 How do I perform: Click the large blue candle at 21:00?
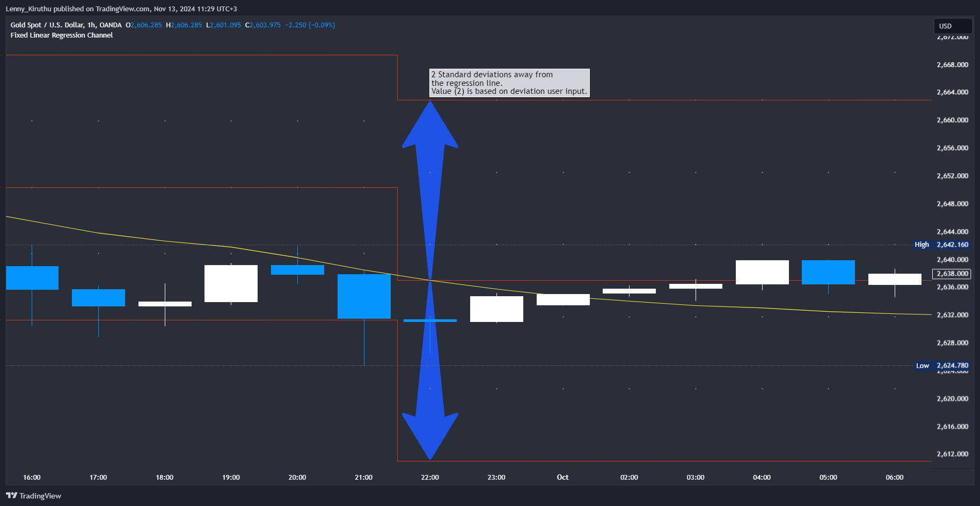tap(364, 296)
